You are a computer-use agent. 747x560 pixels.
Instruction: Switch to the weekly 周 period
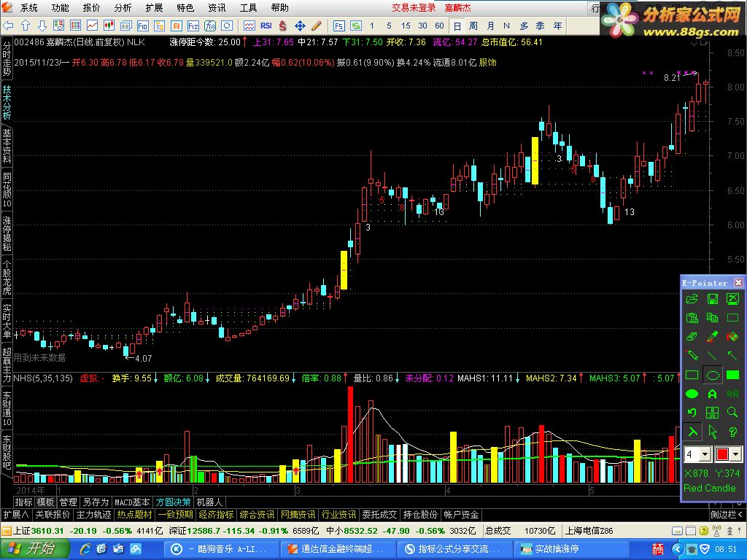tap(473, 26)
